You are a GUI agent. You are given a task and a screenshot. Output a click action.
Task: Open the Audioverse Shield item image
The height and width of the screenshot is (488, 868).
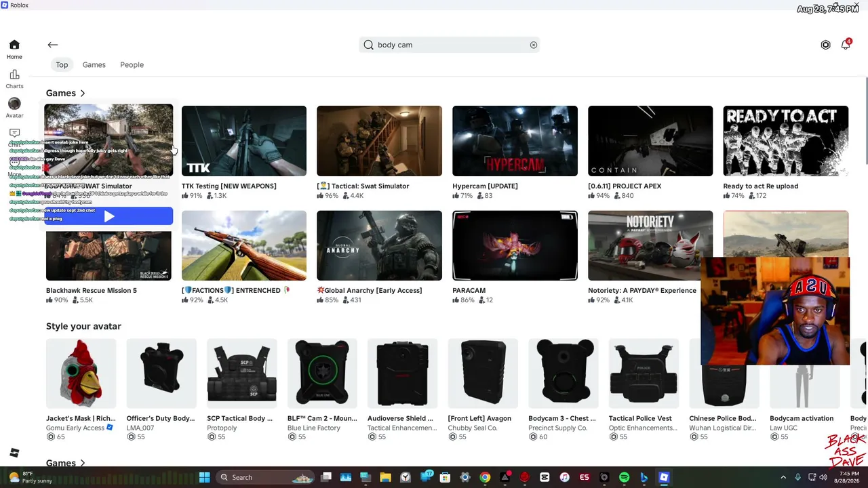(x=402, y=373)
